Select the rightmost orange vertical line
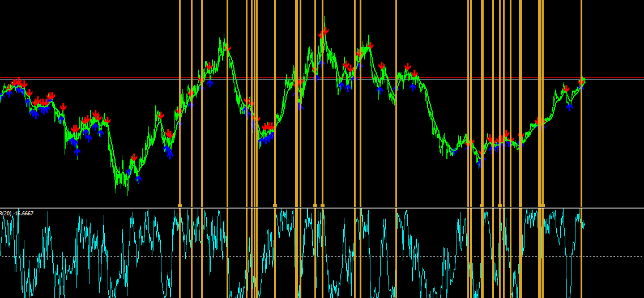 pos(581,149)
